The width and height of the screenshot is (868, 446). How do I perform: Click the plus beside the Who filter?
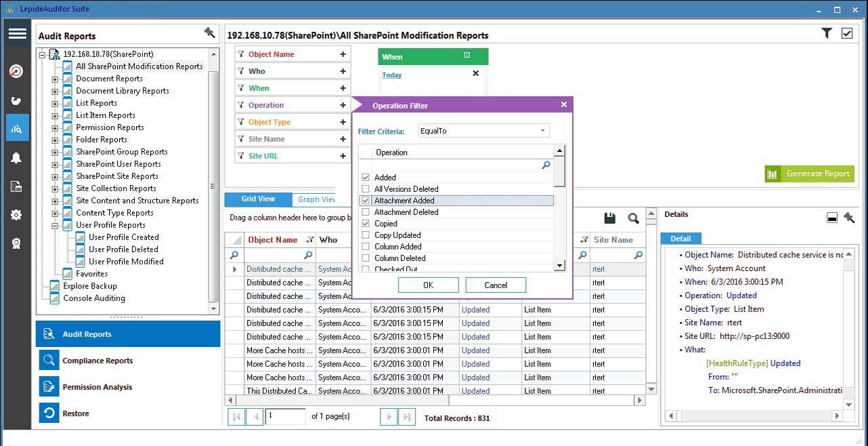[343, 71]
